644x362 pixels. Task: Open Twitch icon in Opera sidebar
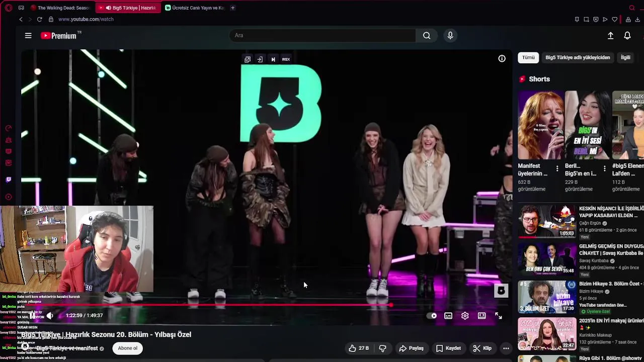8,179
